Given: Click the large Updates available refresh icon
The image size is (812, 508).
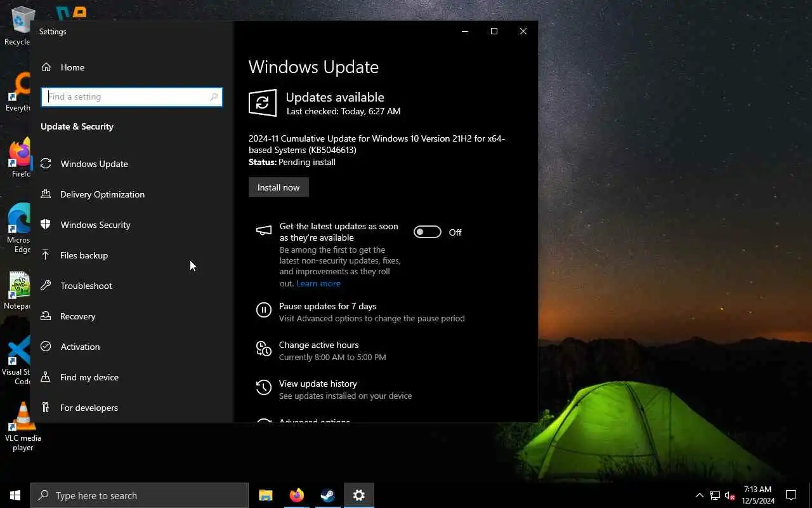Looking at the screenshot, I should (263, 103).
